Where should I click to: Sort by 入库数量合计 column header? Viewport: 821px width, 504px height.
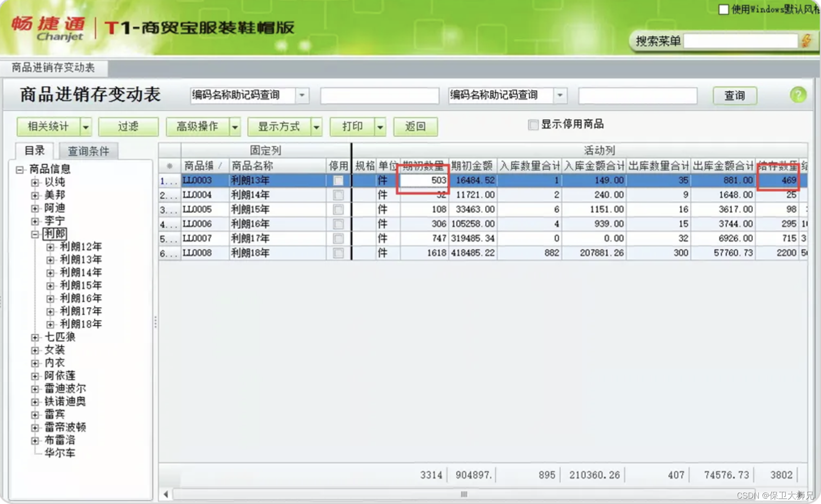click(x=529, y=166)
